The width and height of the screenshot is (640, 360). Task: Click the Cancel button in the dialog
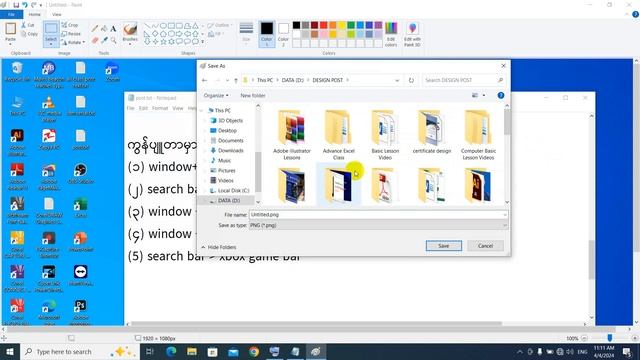(x=485, y=246)
